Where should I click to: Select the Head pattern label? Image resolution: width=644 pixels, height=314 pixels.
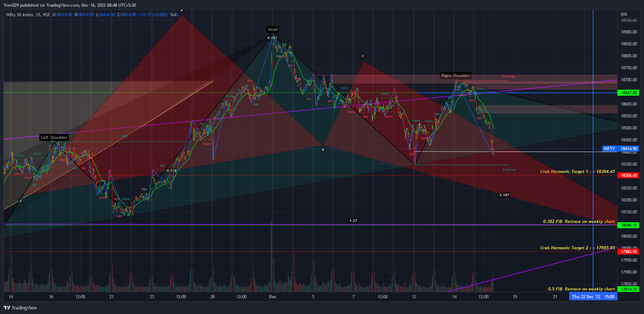[272, 30]
